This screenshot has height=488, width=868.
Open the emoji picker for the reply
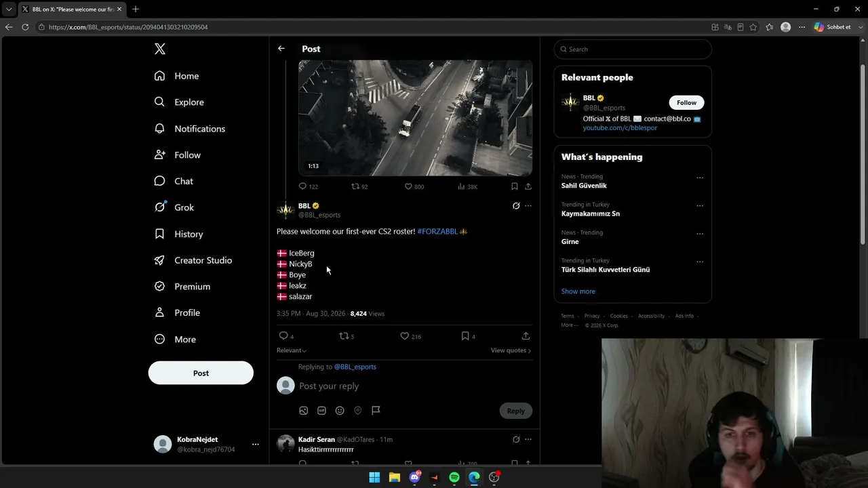pos(340,410)
